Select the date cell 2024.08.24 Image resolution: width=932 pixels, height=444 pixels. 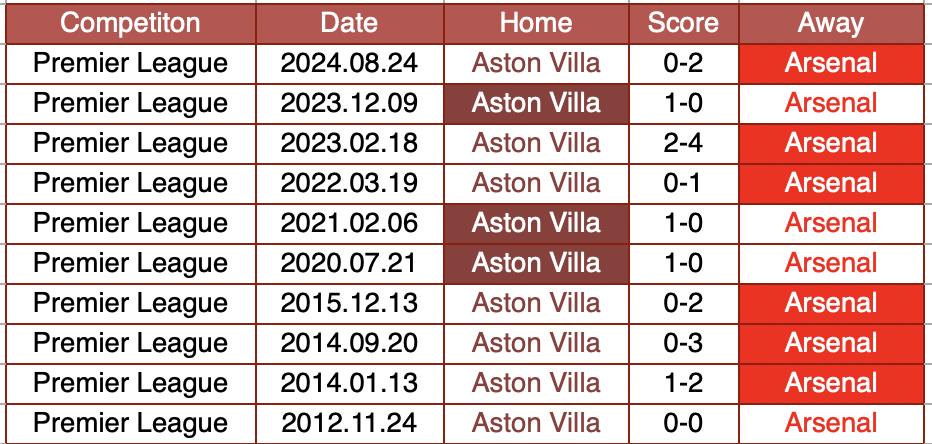point(349,64)
